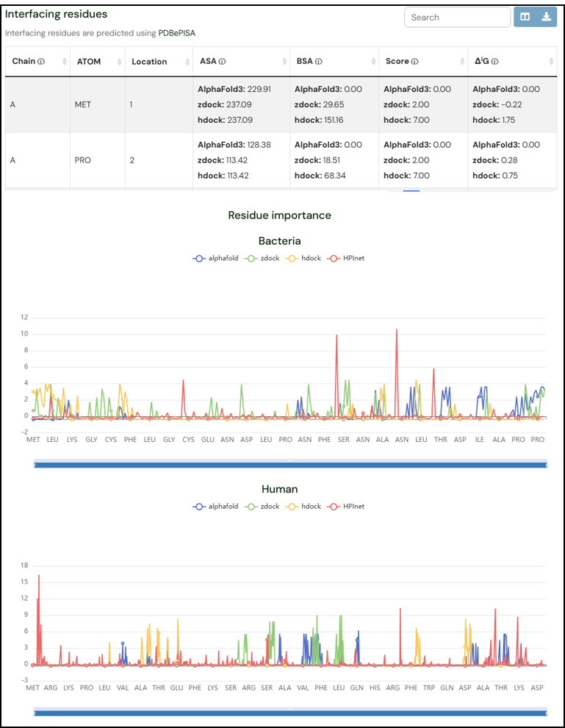Click the info icon beside Chain header
This screenshot has height=728, width=565.
(x=41, y=62)
